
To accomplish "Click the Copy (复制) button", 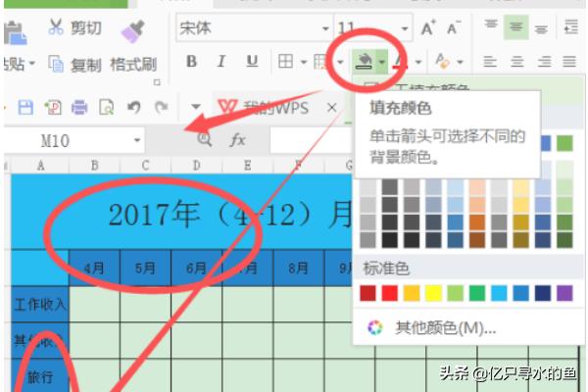I will coord(75,65).
